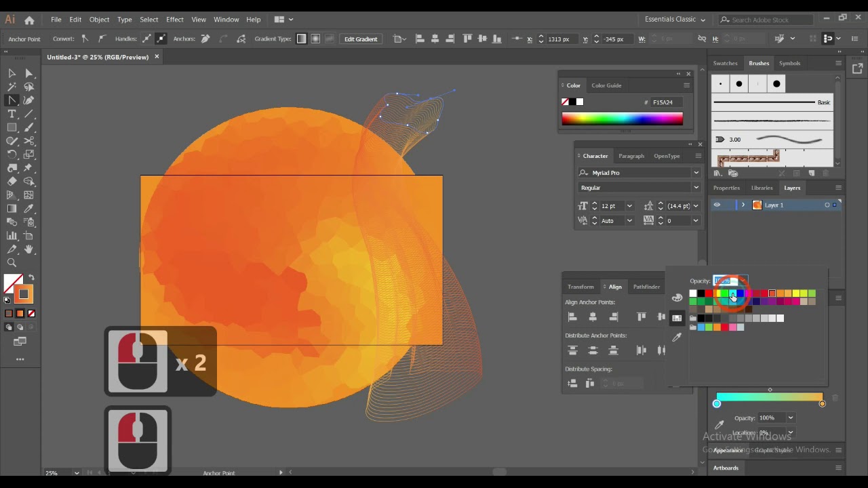Activate the Type tool
The image size is (868, 488).
click(12, 114)
